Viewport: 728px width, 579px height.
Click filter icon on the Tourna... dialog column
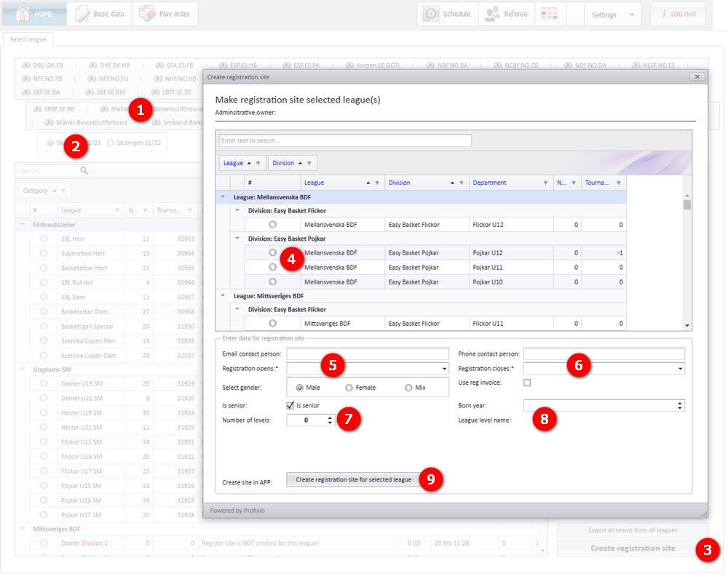(618, 183)
